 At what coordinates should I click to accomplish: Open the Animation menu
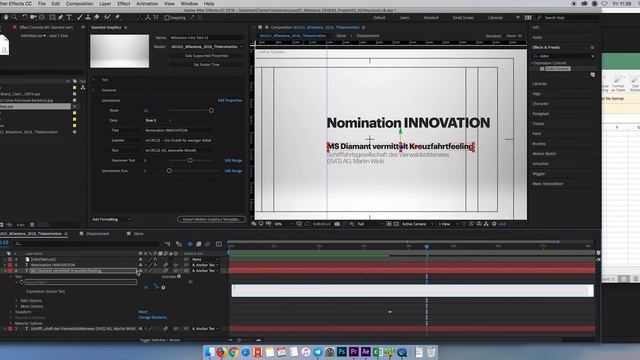pyautogui.click(x=147, y=3)
